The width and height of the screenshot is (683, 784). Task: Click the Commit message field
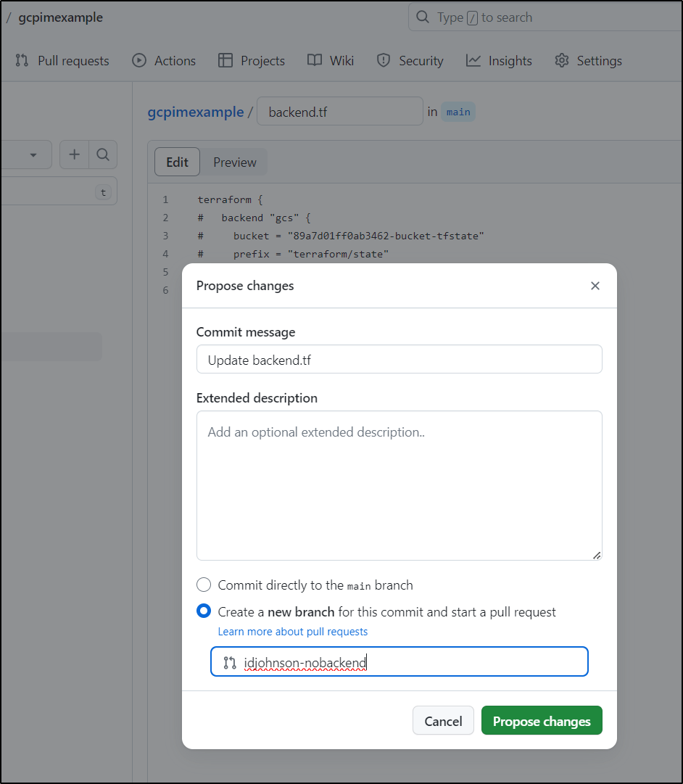tap(399, 360)
